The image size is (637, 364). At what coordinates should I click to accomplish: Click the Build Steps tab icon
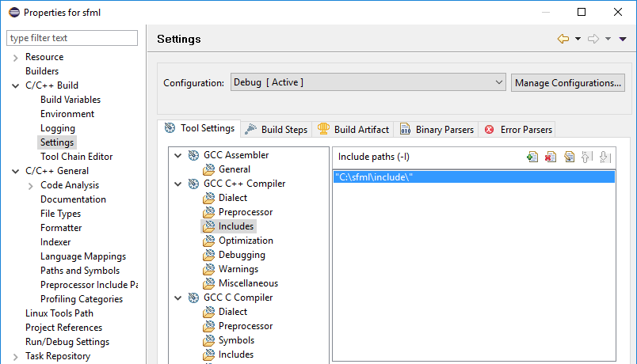click(250, 129)
